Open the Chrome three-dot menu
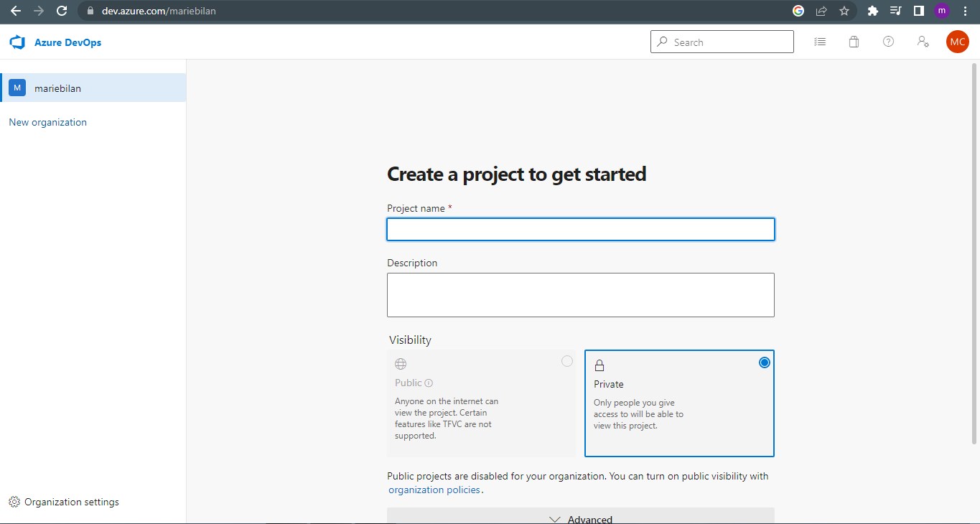980x524 pixels. 965,11
